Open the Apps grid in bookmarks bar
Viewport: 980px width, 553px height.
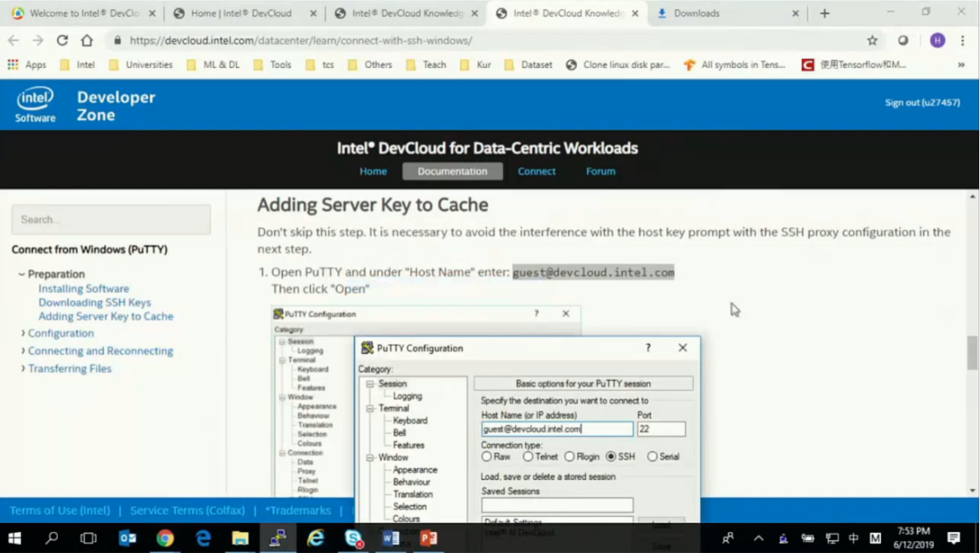point(26,65)
